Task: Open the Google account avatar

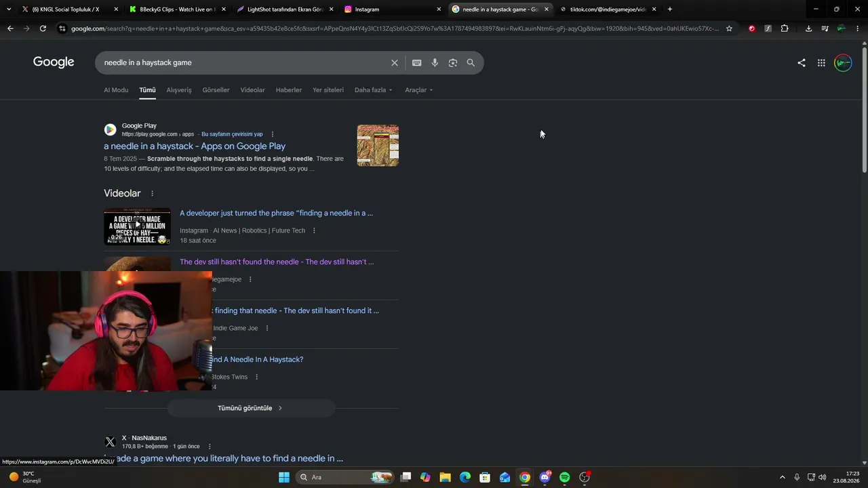Action: [x=843, y=63]
